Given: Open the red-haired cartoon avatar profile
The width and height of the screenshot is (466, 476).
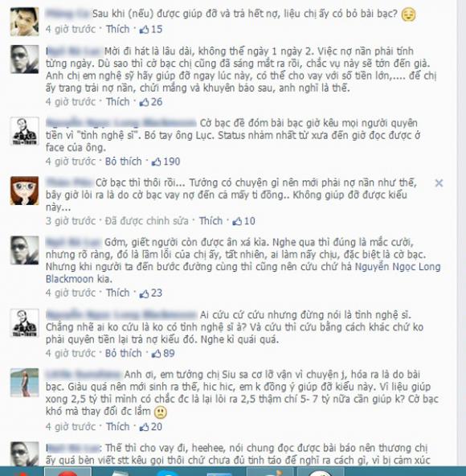Looking at the screenshot, I should [x=25, y=191].
